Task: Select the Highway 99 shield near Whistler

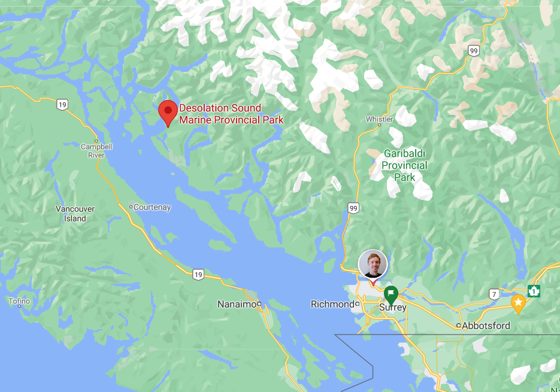Action: coord(474,51)
